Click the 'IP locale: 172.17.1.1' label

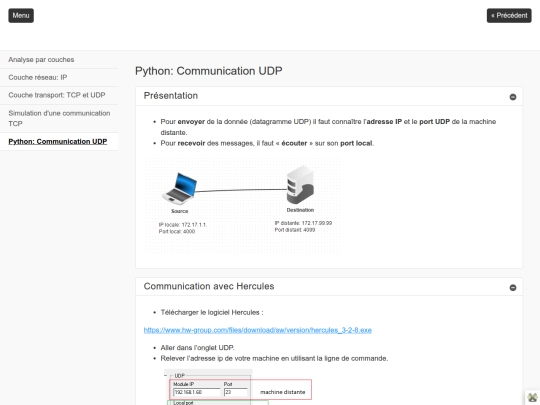click(183, 225)
